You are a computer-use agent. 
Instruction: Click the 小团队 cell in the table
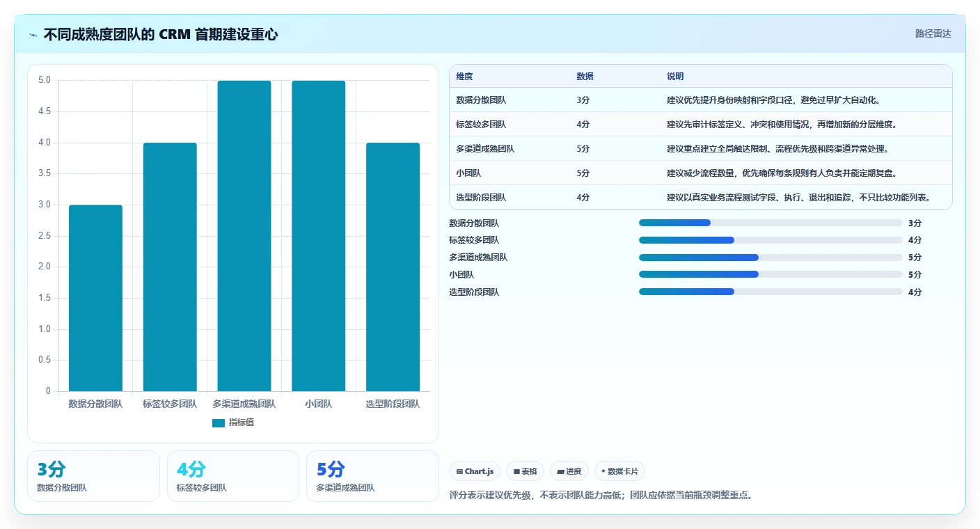point(468,173)
